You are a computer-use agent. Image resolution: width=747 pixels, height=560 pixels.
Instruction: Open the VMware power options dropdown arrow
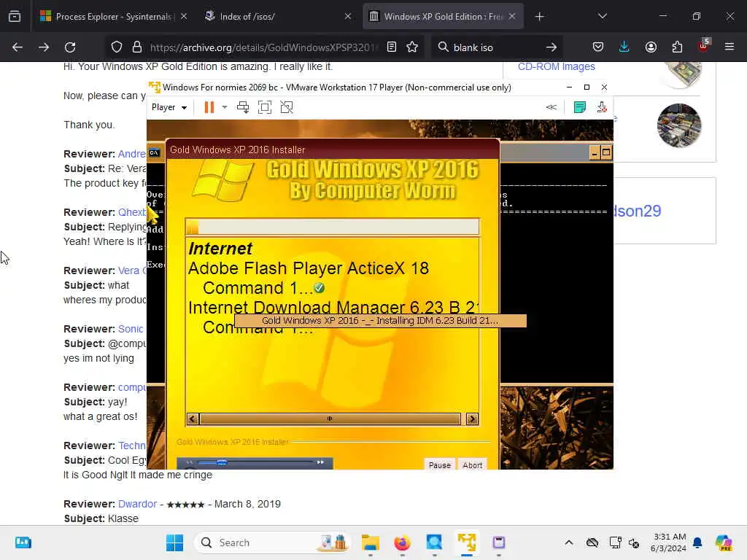coord(225,107)
